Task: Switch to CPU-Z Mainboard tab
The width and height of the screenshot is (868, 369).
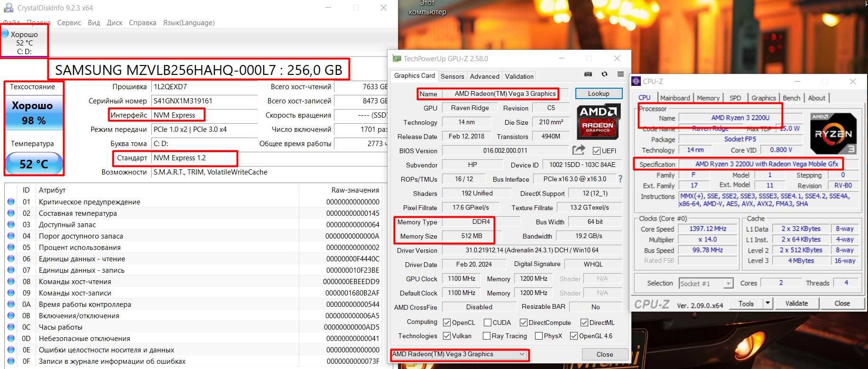Action: (675, 98)
